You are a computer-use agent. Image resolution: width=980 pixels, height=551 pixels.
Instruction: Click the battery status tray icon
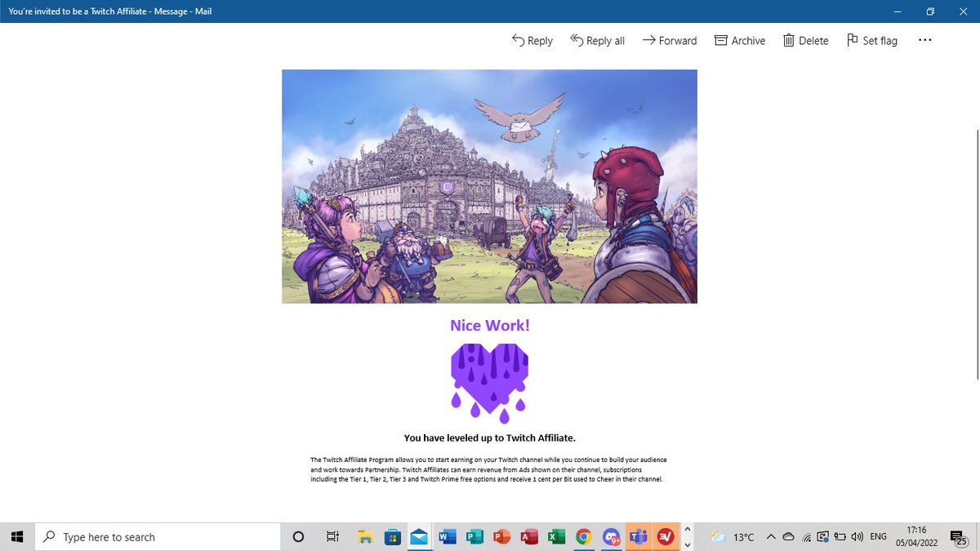click(839, 537)
